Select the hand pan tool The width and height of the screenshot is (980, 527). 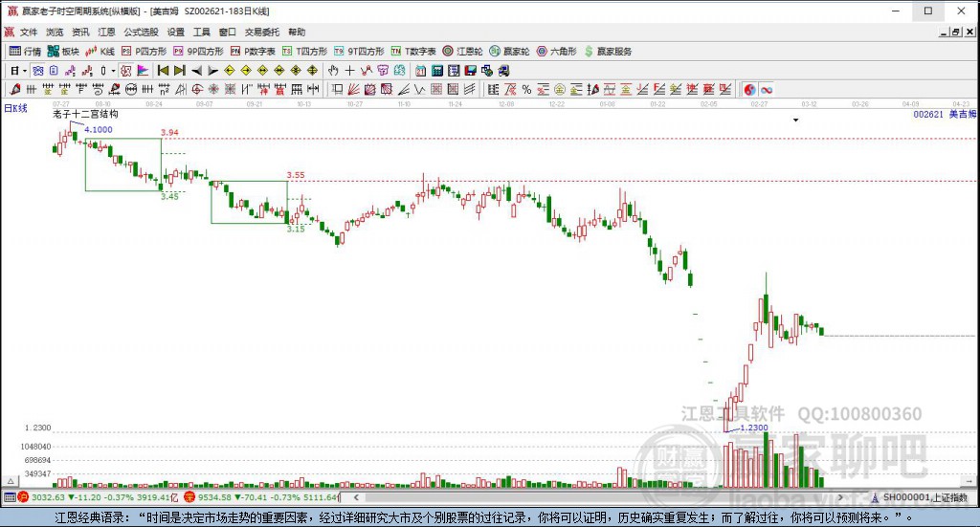pos(333,71)
